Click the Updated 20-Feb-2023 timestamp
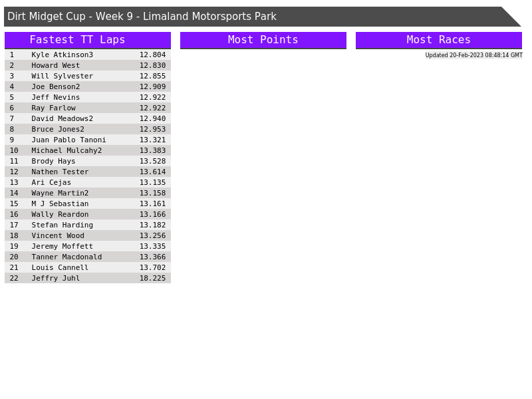 (473, 55)
